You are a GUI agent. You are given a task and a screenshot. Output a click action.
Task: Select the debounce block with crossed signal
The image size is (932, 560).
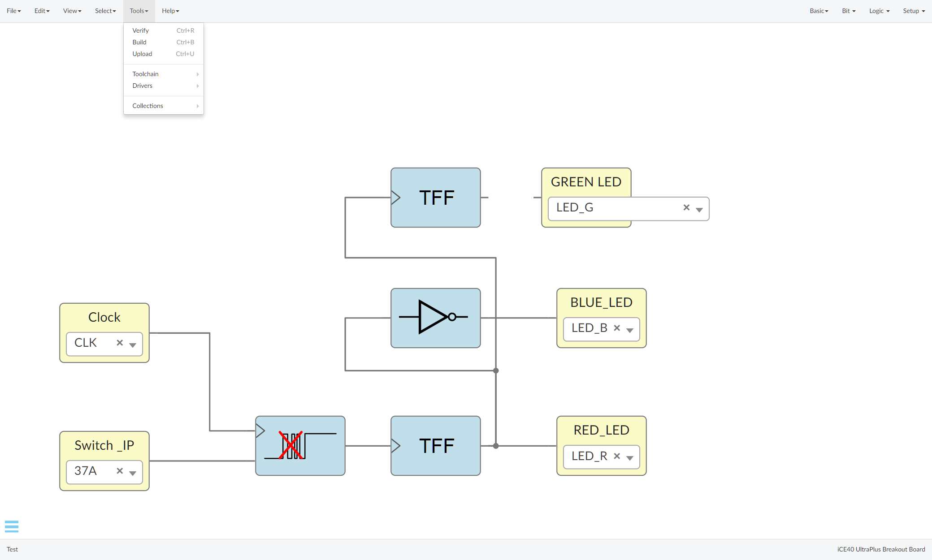[x=300, y=446]
